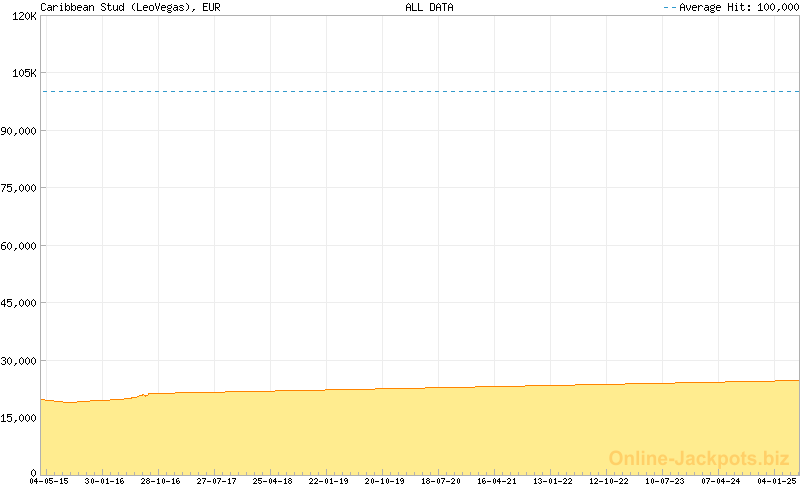Viewport: 800px width, 490px height.
Task: Select the 04-01-25 date marker
Action: (776, 481)
